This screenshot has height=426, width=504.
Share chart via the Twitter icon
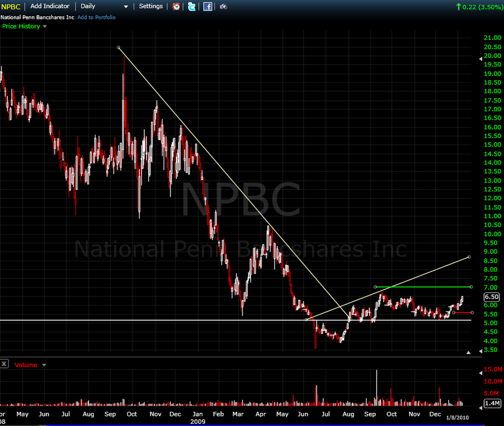pyautogui.click(x=191, y=6)
